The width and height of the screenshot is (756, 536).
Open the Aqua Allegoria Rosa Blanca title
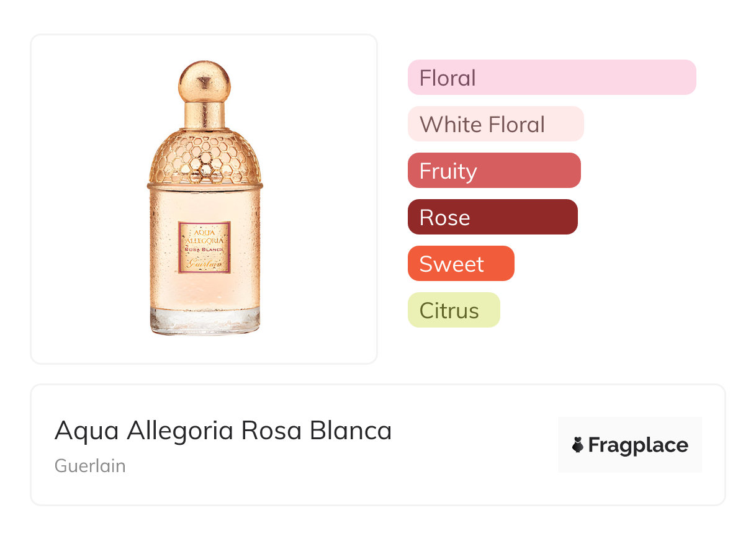coord(223,431)
